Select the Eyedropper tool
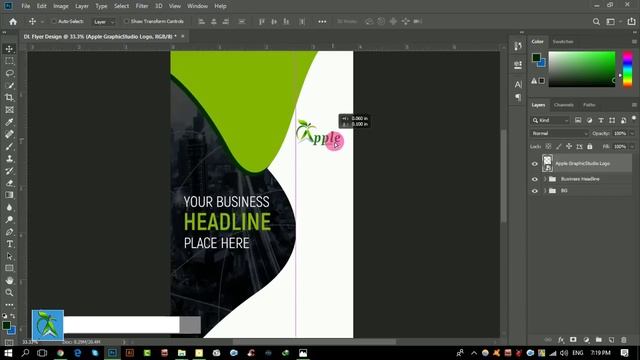Viewport: 640px width, 360px height. click(9, 122)
